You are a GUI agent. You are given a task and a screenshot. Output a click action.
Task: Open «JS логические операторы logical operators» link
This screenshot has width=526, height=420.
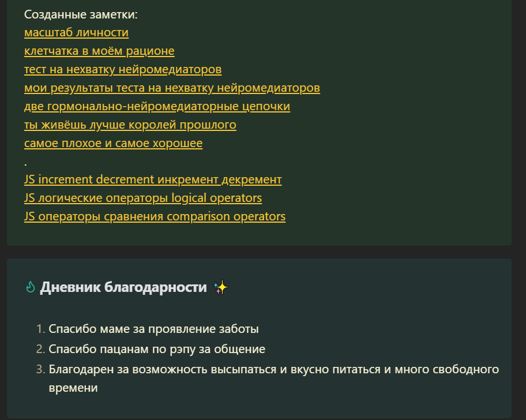click(143, 198)
